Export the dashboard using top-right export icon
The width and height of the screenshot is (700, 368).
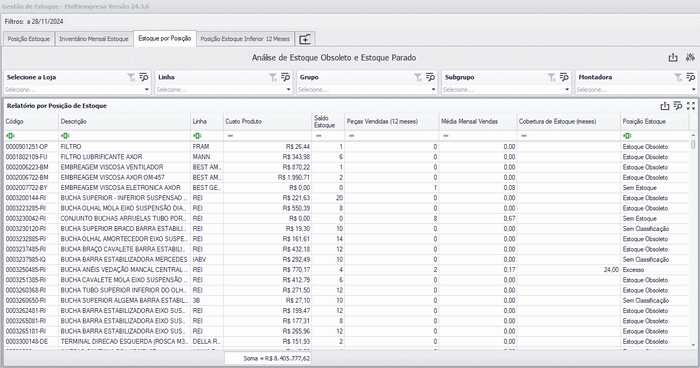pyautogui.click(x=673, y=58)
